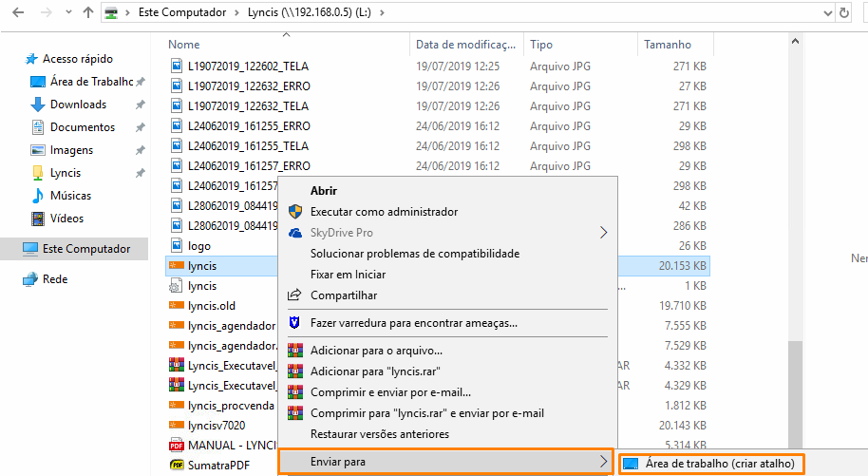
Task: Sort files by Tamanho column header
Action: 668,45
